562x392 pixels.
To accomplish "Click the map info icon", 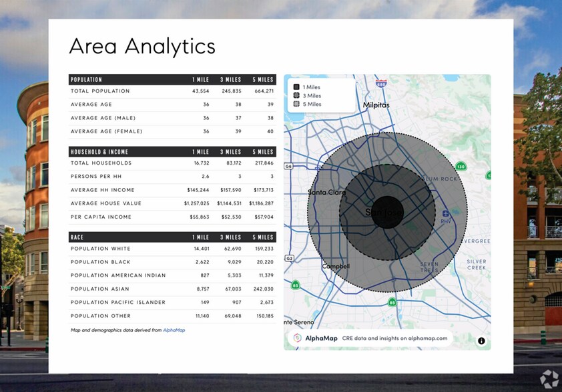I will pos(481,341).
